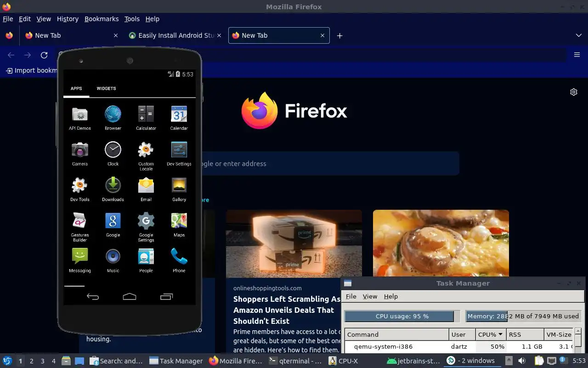Open Task Manager File menu
This screenshot has width=588, height=368.
(x=351, y=296)
